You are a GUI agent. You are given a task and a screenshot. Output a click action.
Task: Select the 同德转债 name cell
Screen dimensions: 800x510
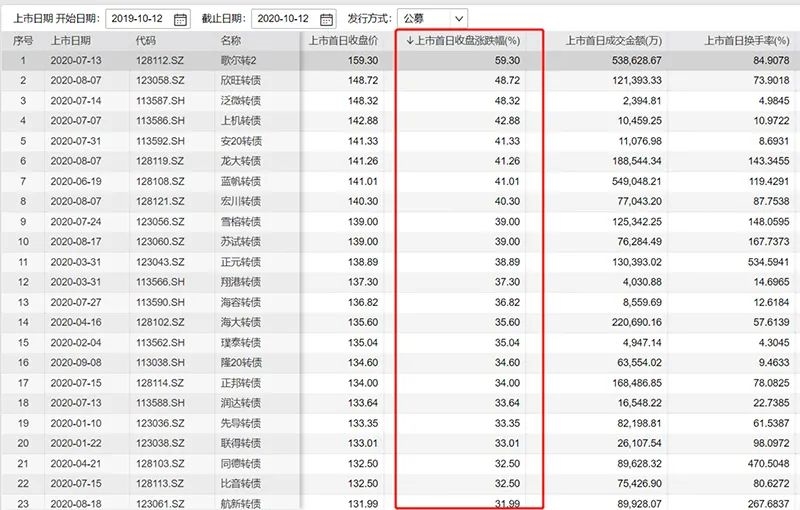click(x=241, y=463)
